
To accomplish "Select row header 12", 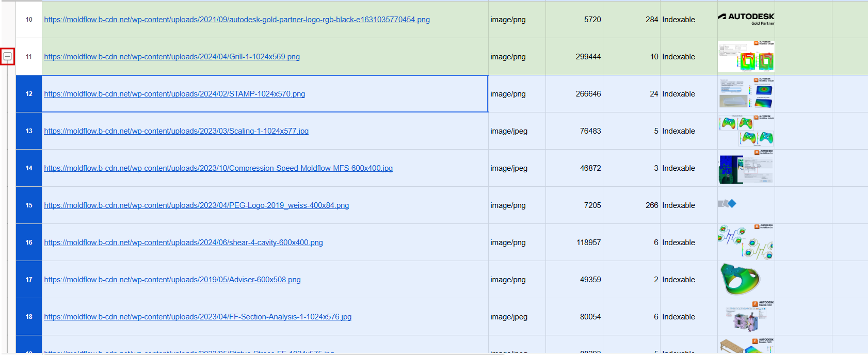I will click(29, 94).
